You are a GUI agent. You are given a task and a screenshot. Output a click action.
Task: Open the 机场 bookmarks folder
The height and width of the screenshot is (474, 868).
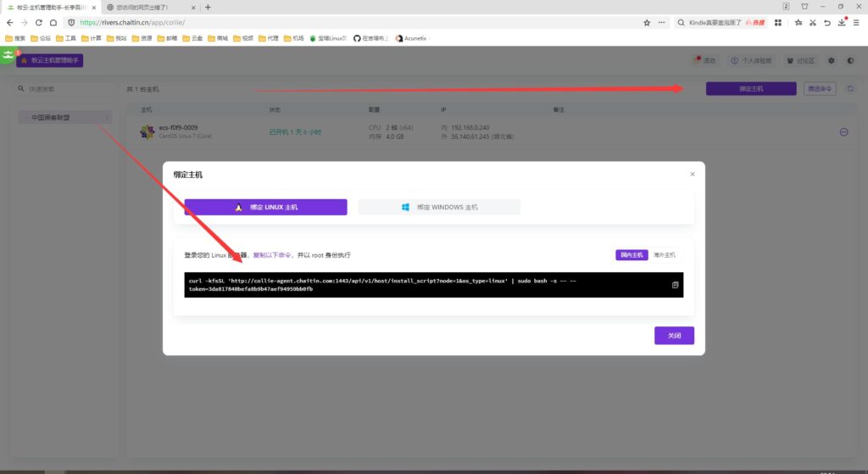click(294, 38)
